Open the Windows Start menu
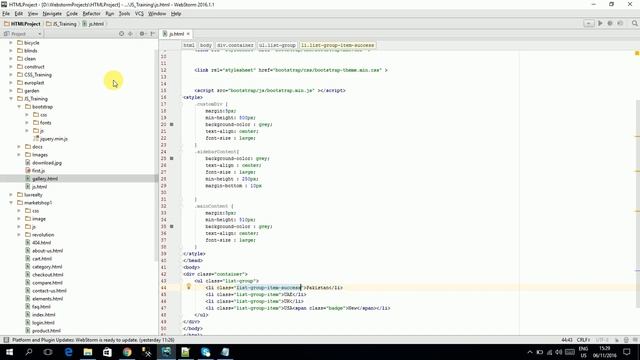This screenshot has height=360, width=640. click(x=9, y=352)
